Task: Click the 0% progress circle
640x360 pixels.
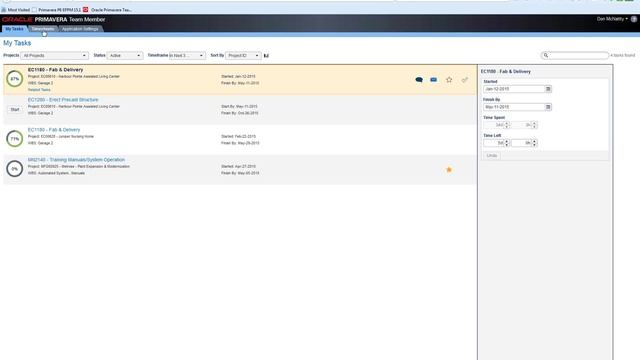Action: pyautogui.click(x=15, y=169)
